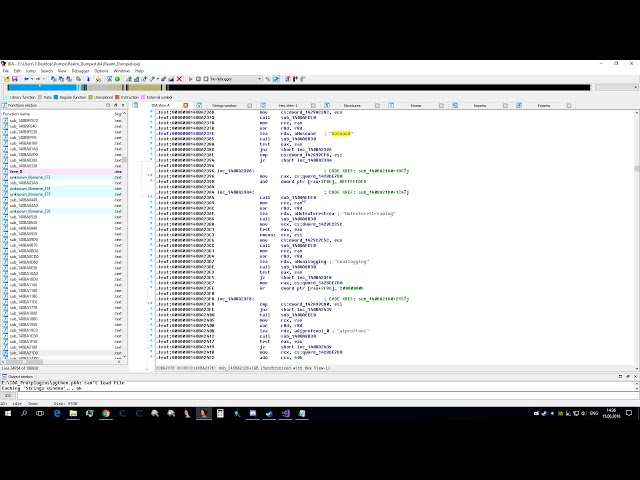The width and height of the screenshot is (640, 480).
Task: Launch Google Chrome from the taskbar
Action: [x=106, y=413]
